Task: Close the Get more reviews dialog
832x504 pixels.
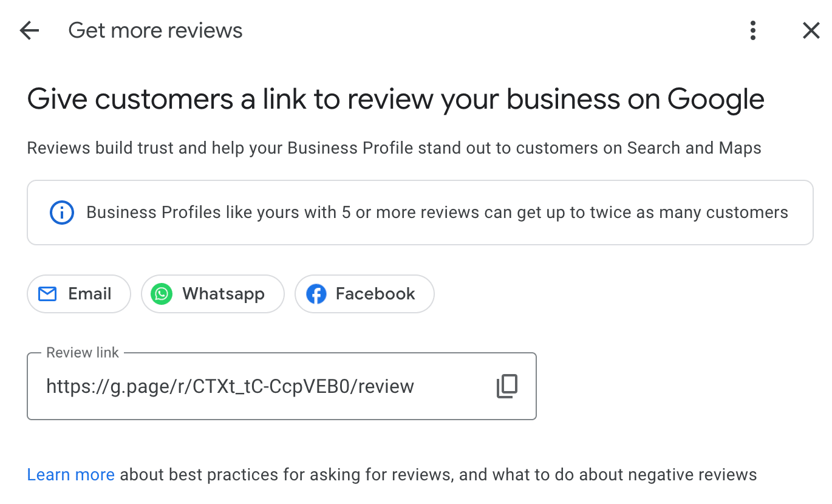Action: [811, 30]
